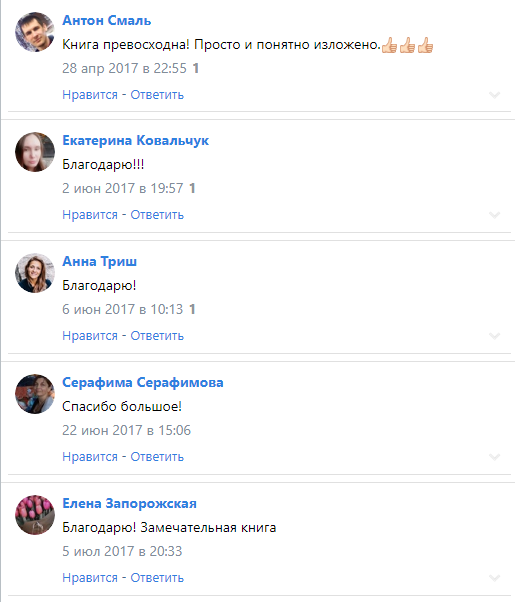The image size is (515, 602).
Task: Open chevron menu on Серафима Серафимова's comment
Action: [x=494, y=457]
